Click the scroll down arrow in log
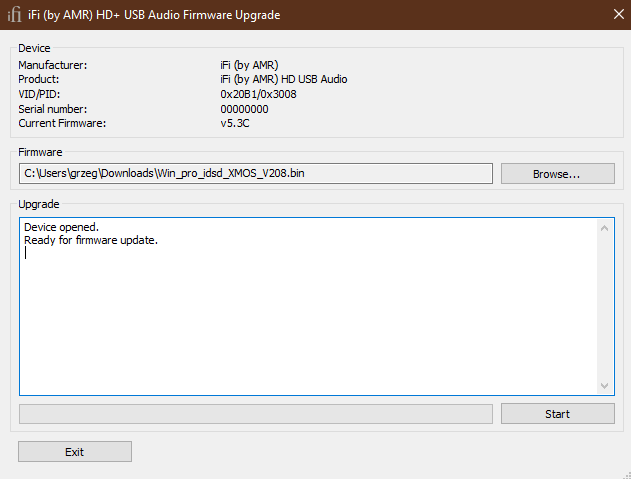Image resolution: width=631 pixels, height=479 pixels. 604,386
